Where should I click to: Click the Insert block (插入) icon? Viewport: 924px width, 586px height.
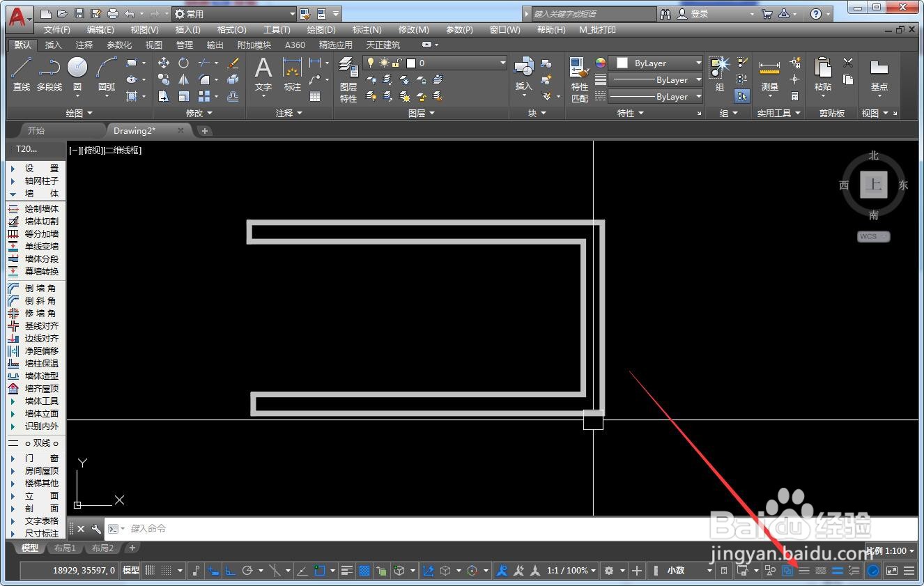pyautogui.click(x=523, y=75)
